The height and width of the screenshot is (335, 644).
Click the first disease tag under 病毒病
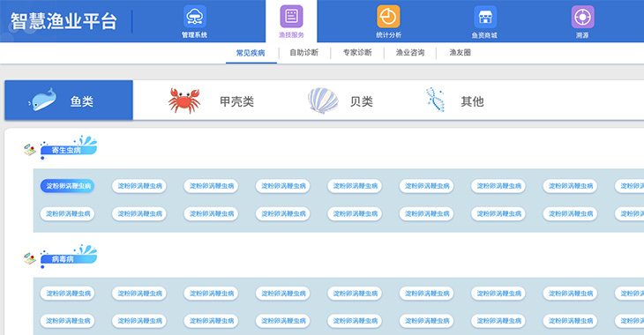point(68,293)
